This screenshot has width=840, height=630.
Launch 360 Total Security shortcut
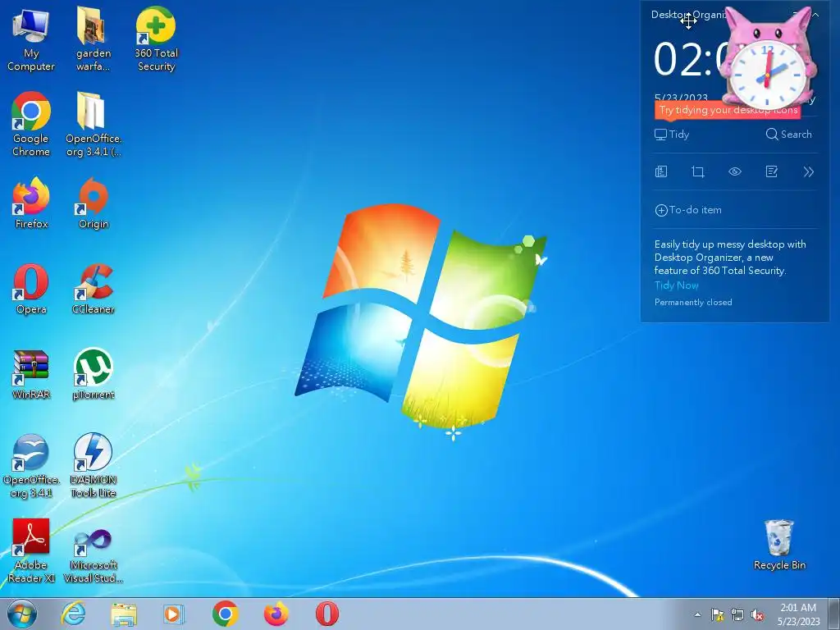pos(156,40)
